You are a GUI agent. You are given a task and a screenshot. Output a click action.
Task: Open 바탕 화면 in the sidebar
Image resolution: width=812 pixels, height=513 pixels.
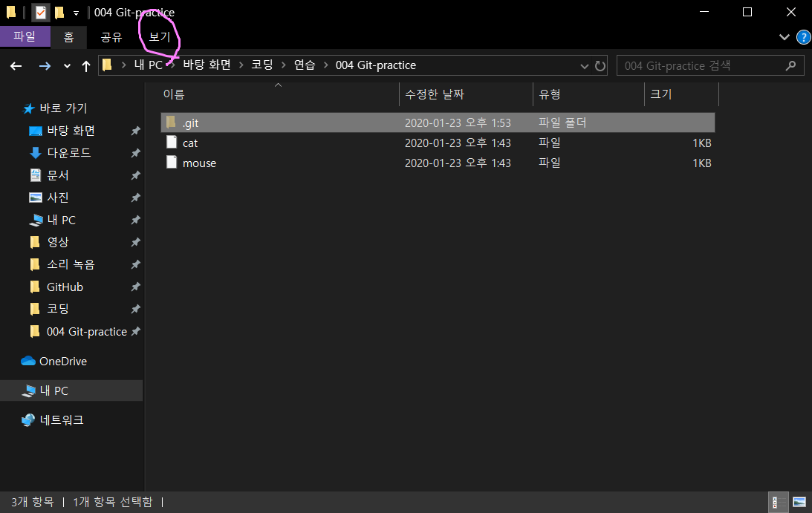coord(71,131)
